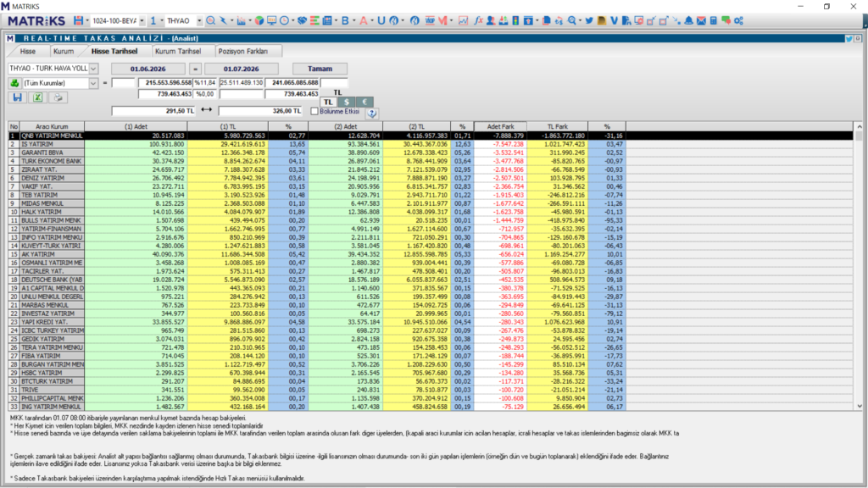Open the line chart window icon

tap(463, 20)
